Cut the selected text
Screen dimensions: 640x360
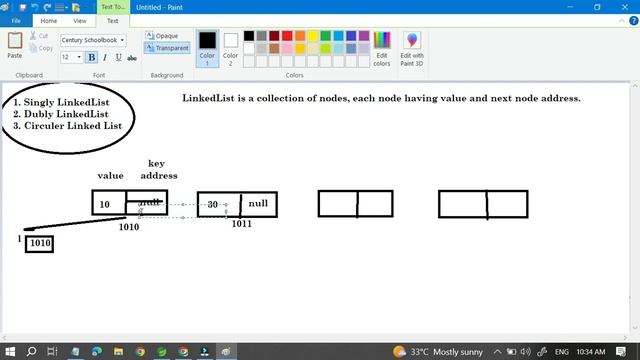pyautogui.click(x=39, y=36)
